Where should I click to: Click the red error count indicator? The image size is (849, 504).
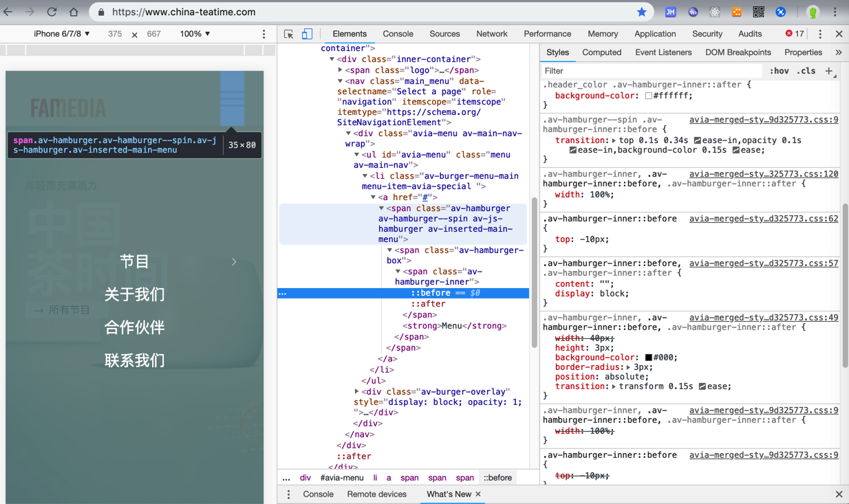click(x=795, y=34)
